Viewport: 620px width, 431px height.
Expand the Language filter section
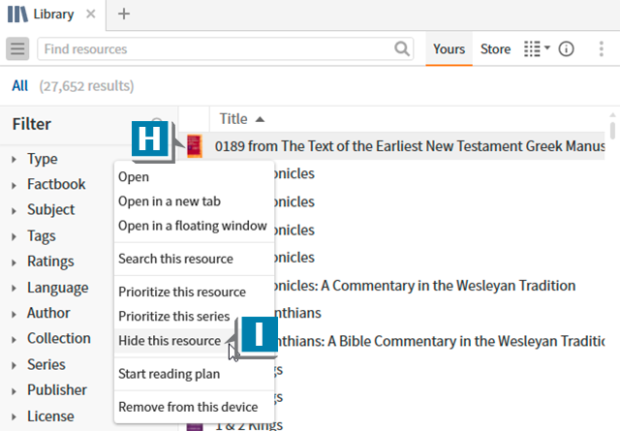pos(57,288)
